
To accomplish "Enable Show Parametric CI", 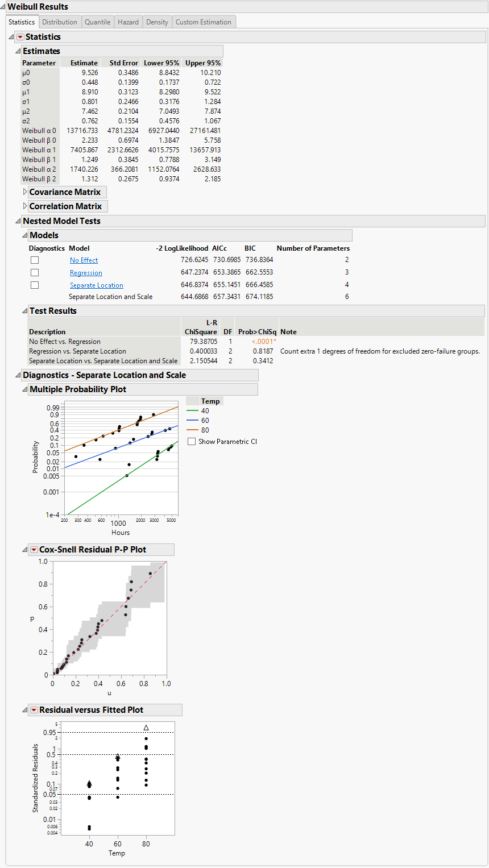I will tap(192, 441).
